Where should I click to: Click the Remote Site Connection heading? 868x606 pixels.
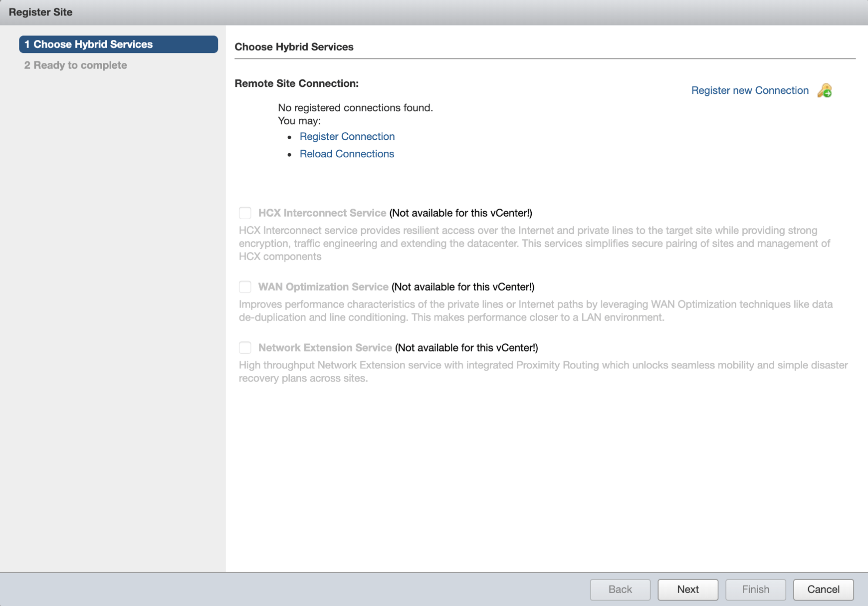click(296, 84)
